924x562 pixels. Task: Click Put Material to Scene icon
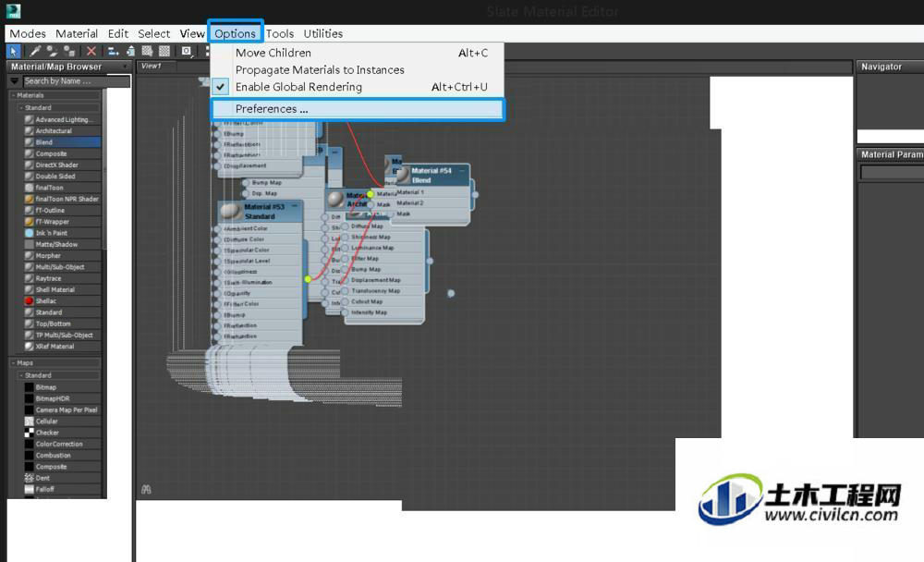coord(53,52)
